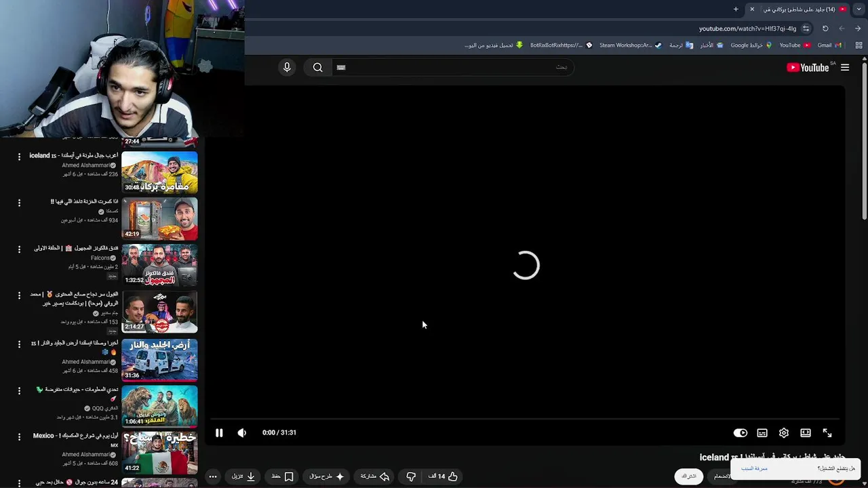Viewport: 868px width, 488px height.
Task: Open three-dot menu for 30:48 Iceland video
Action: coord(19,157)
